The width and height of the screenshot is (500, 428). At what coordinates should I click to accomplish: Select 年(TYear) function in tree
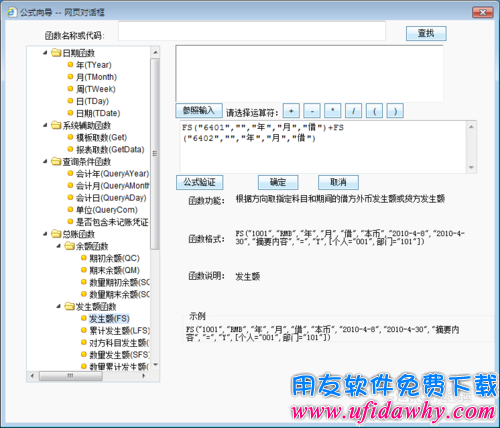click(x=94, y=65)
